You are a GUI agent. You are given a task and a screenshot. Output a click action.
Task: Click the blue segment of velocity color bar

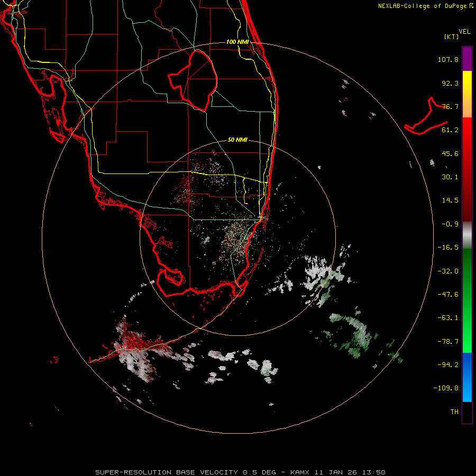pos(467,377)
